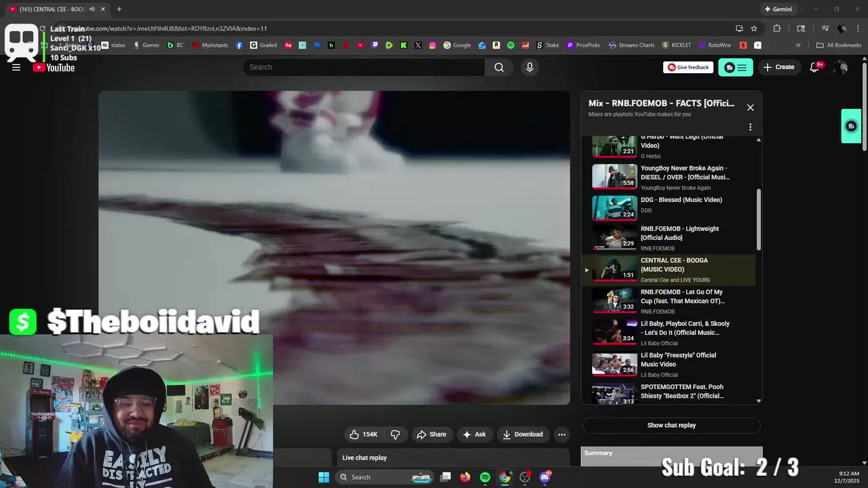Download the video
The image size is (868, 488).
tap(522, 434)
